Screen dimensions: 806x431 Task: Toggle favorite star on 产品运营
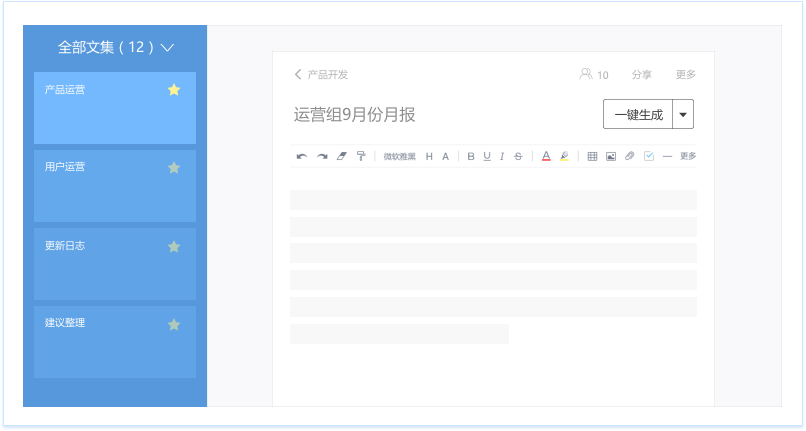(x=174, y=90)
